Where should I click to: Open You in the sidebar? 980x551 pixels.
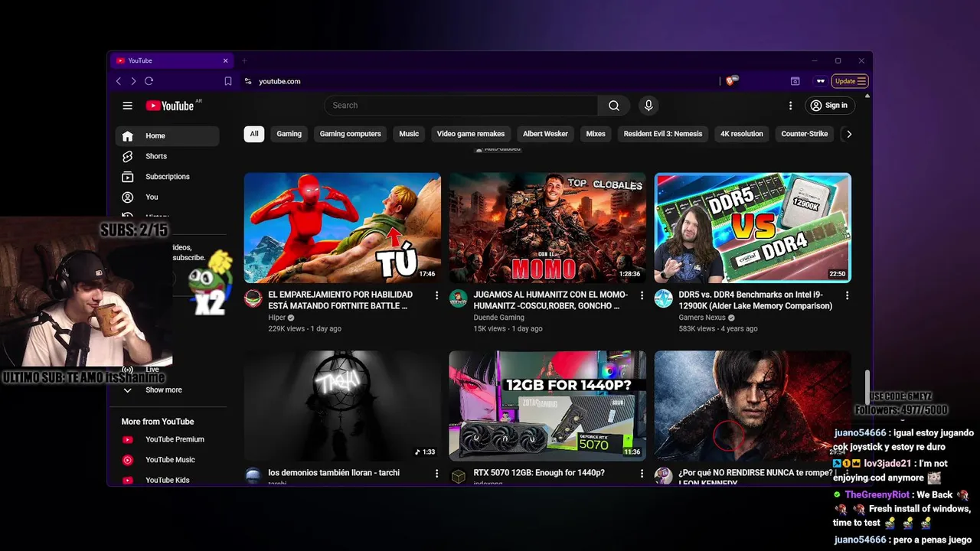click(x=167, y=197)
